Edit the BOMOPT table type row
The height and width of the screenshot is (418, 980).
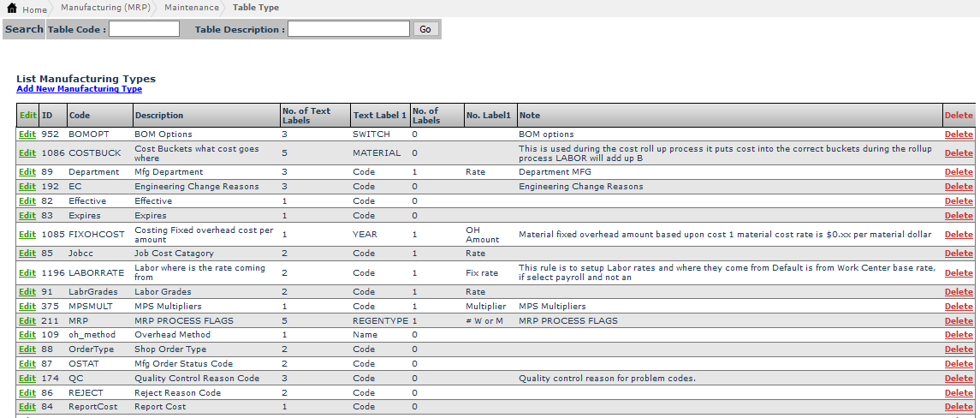tap(27, 134)
